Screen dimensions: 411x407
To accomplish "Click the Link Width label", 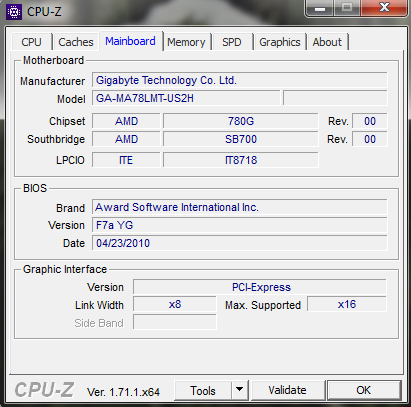I will tap(99, 305).
